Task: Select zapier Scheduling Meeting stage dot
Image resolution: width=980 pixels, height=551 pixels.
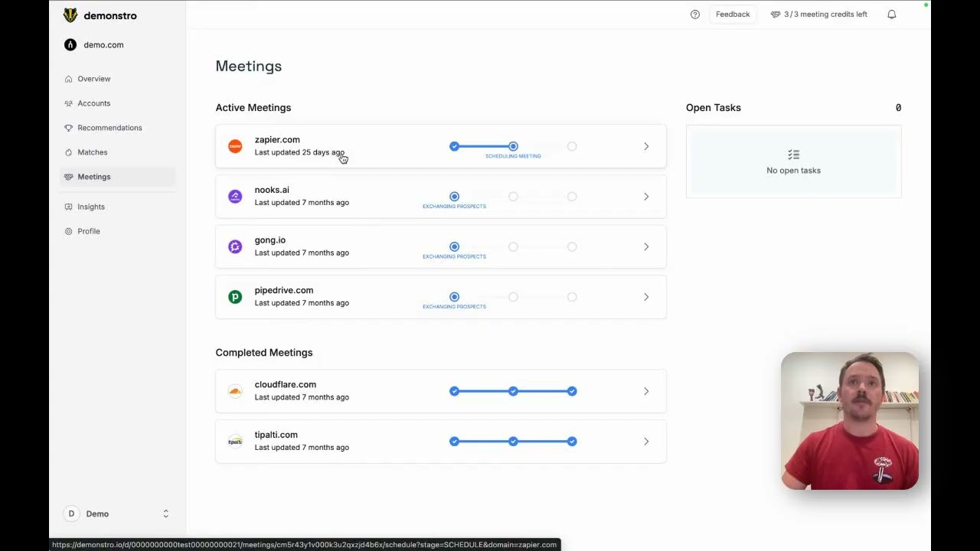Action: [x=513, y=146]
